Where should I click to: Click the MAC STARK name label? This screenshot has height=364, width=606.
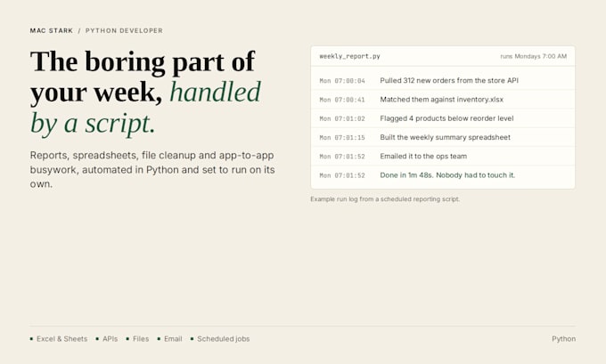click(x=52, y=31)
